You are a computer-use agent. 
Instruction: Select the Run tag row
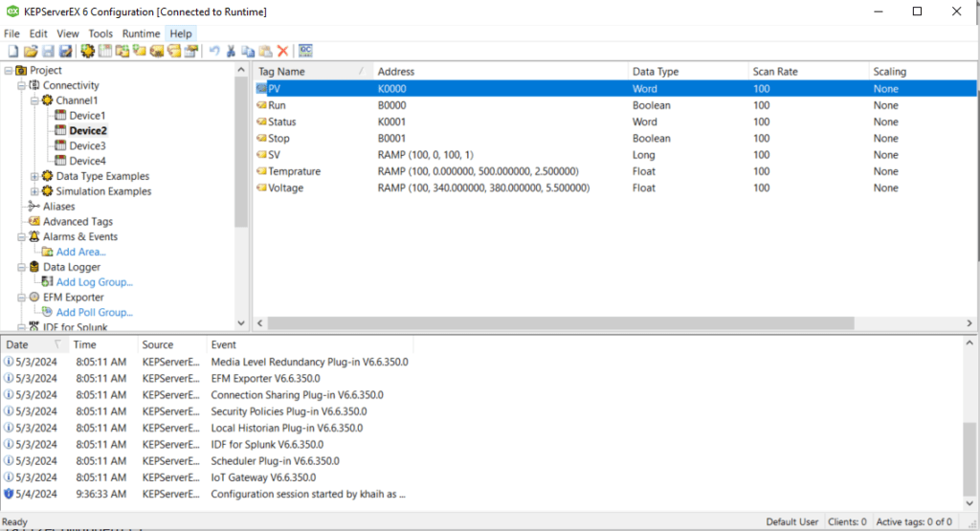tap(615, 105)
